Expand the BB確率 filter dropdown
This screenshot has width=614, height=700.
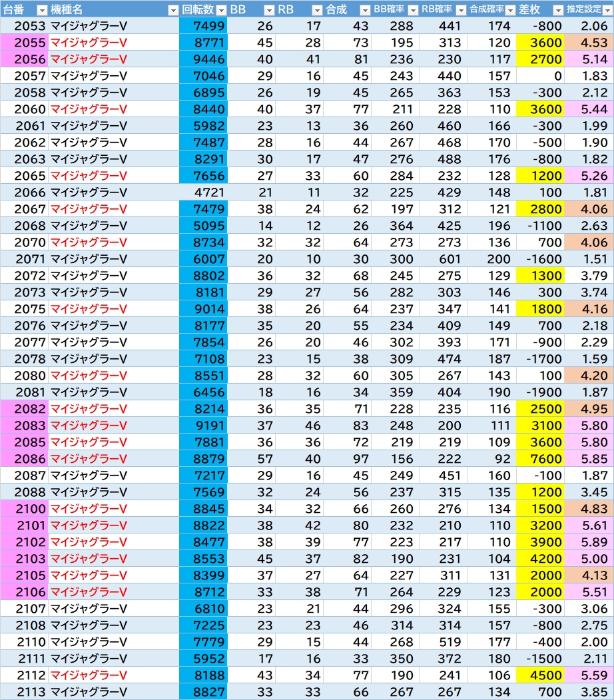coord(412,10)
